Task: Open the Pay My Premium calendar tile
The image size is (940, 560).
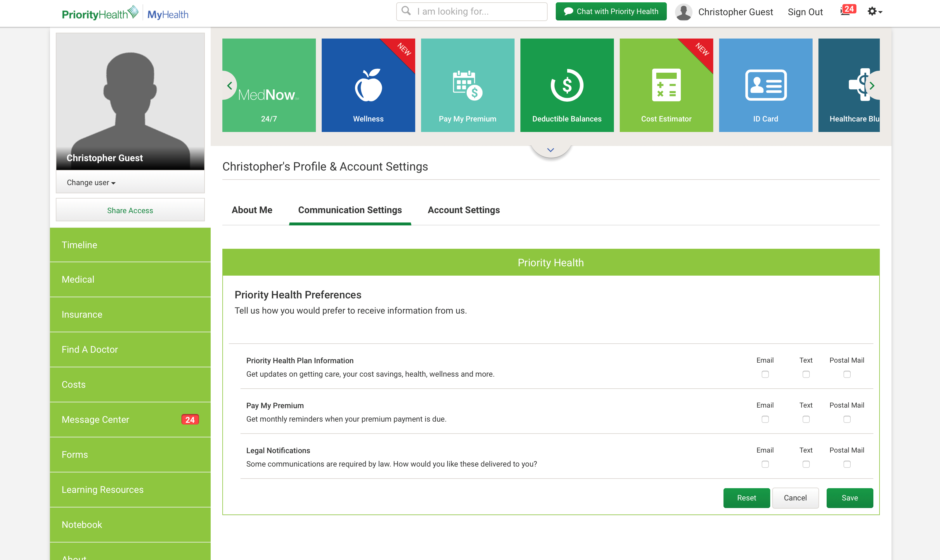Action: coord(468,85)
